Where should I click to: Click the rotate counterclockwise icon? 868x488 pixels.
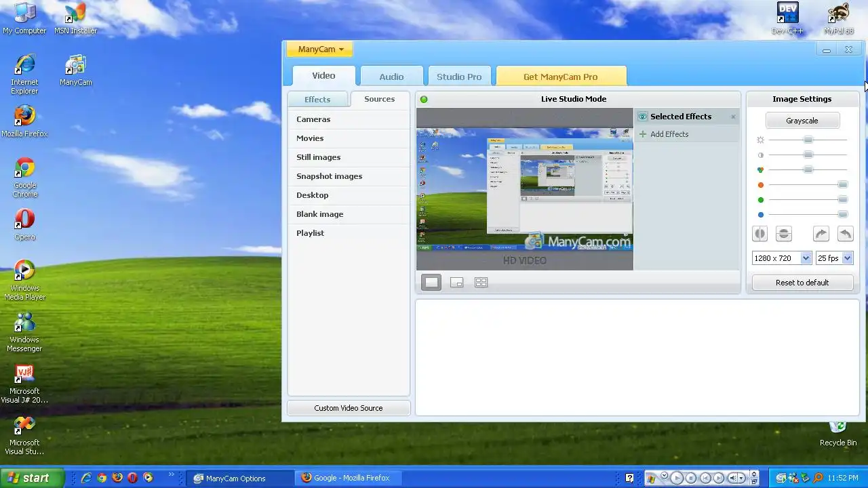click(845, 234)
